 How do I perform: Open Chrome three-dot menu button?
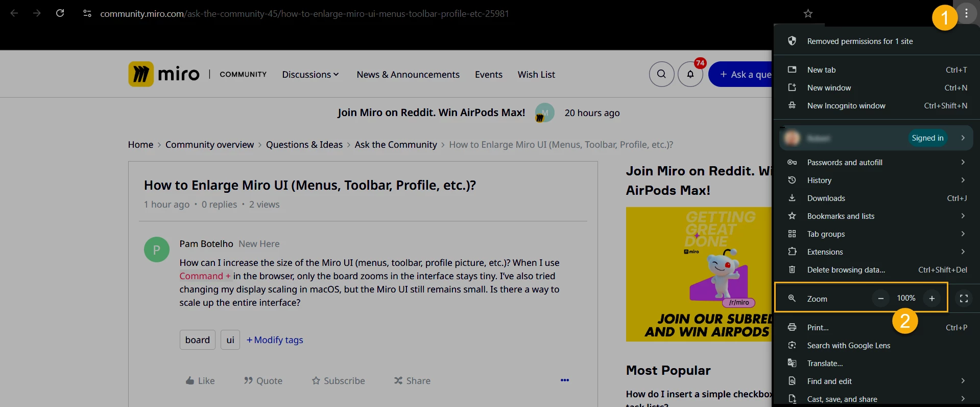pyautogui.click(x=966, y=14)
